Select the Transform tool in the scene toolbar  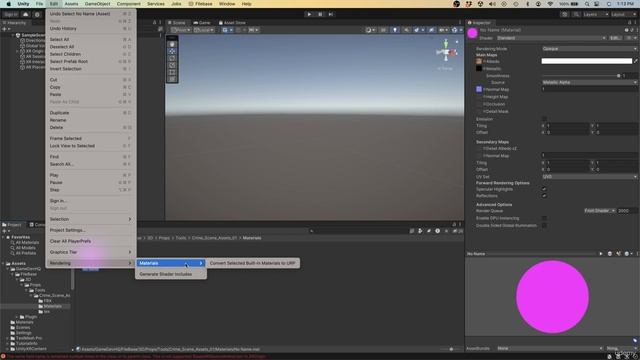tap(172, 79)
